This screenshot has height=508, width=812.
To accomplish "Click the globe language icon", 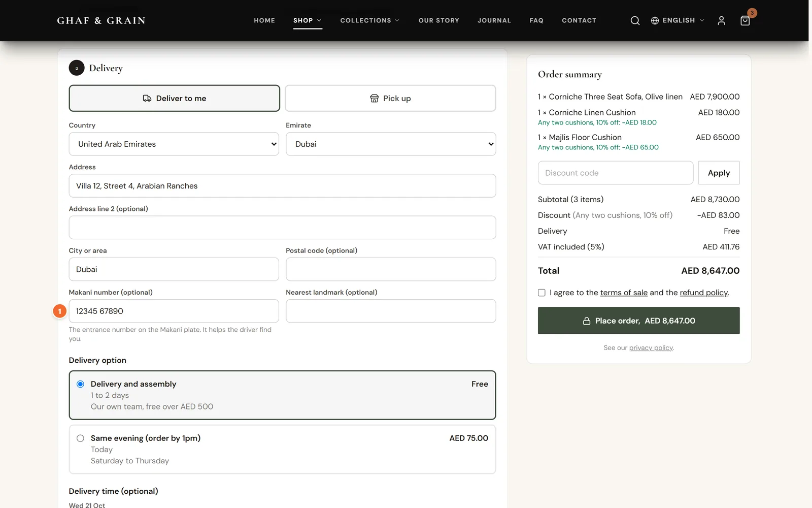I will (x=655, y=20).
